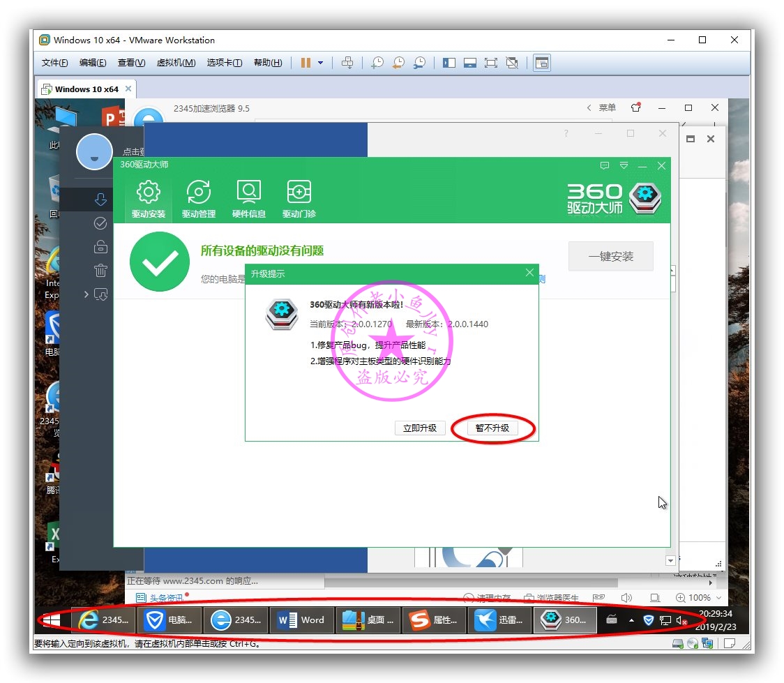This screenshot has height=683, width=784.
Task: Click the Send Ctrl+Alt+Del toolbar icon
Action: coord(347,63)
